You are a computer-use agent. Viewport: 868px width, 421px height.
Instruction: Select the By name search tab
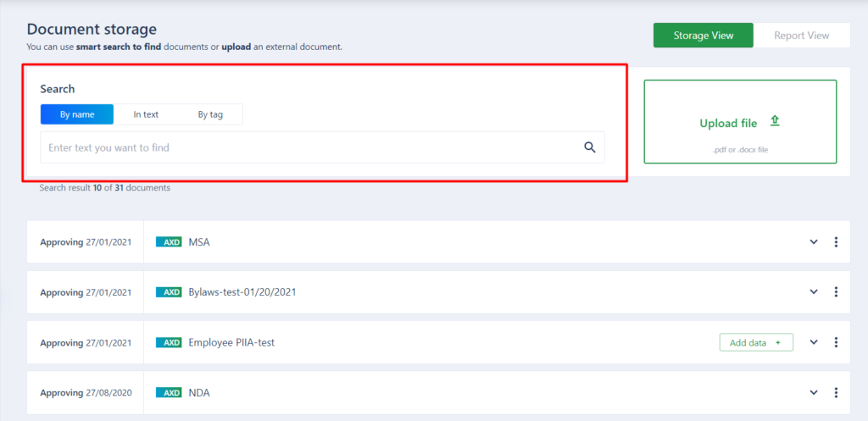[77, 114]
